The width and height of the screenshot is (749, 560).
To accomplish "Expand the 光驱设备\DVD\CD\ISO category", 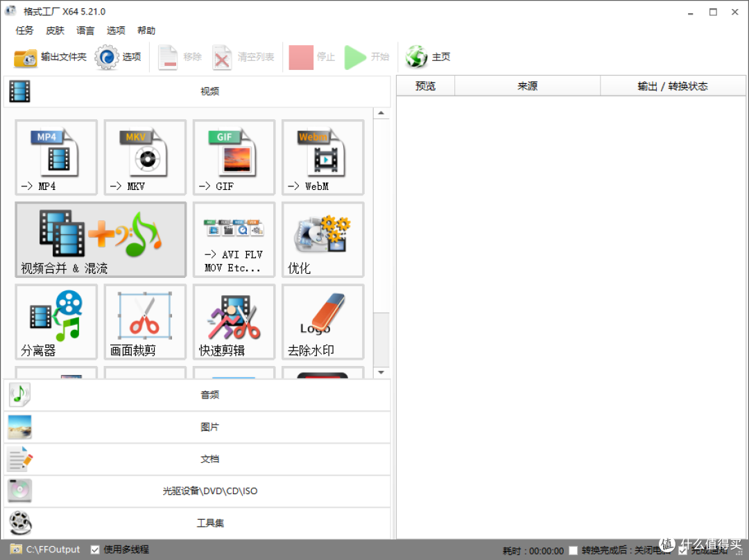I will click(197, 491).
